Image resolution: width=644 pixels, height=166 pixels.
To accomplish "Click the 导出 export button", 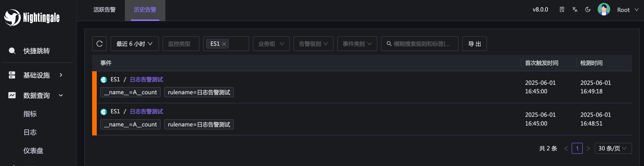I will (x=474, y=43).
